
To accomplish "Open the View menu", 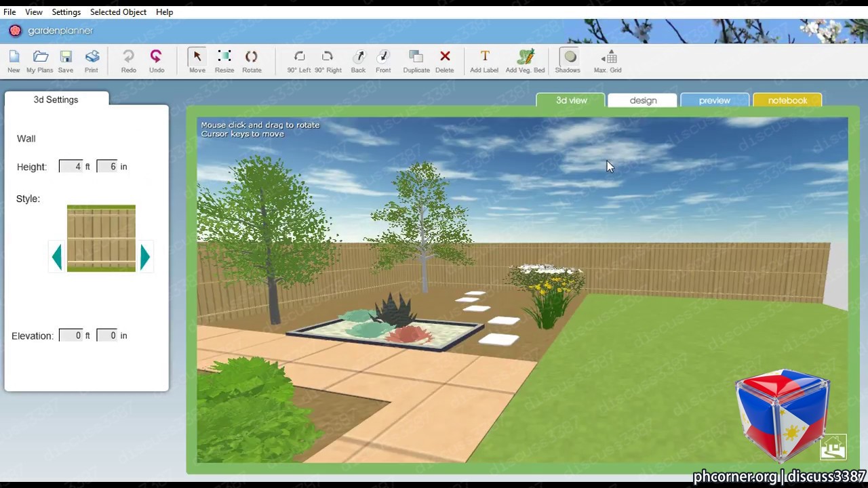I will (33, 12).
